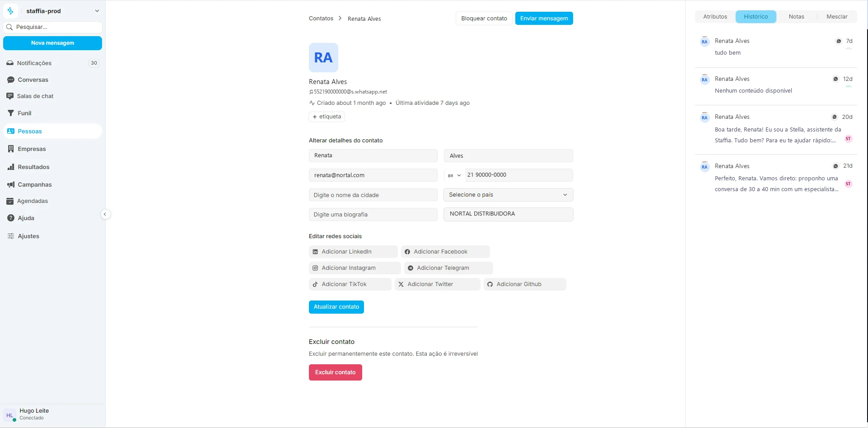Screen dimensions: 868x428
Task: Click Enviar mensagem
Action: pos(544,19)
